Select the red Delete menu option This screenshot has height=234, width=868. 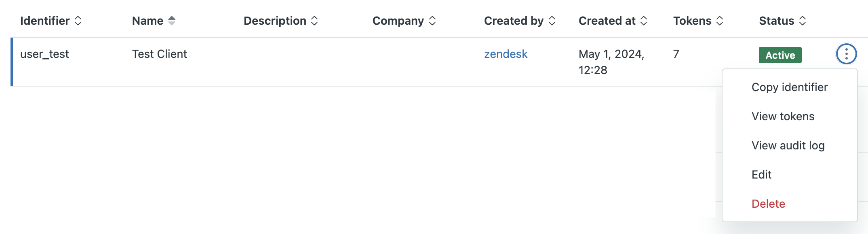[x=790, y=204]
